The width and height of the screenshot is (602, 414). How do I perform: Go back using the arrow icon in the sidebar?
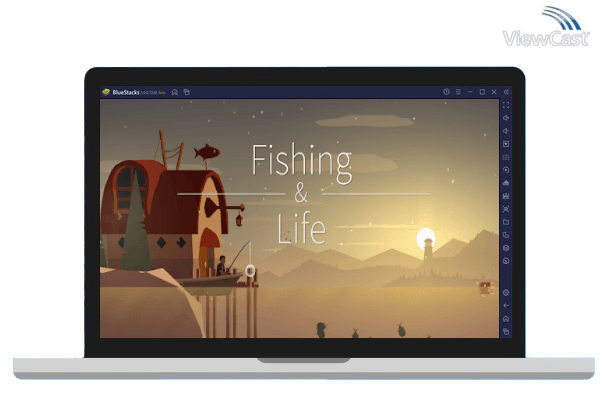click(506, 306)
